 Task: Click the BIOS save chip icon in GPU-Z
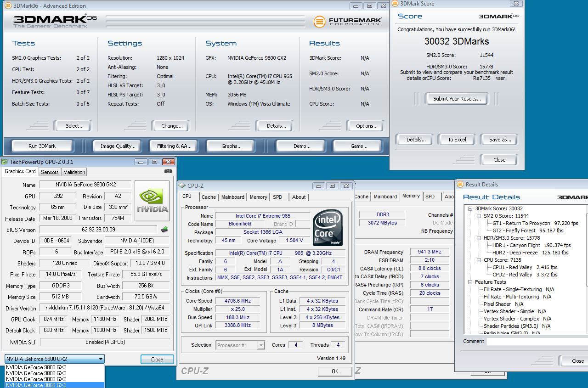point(164,229)
